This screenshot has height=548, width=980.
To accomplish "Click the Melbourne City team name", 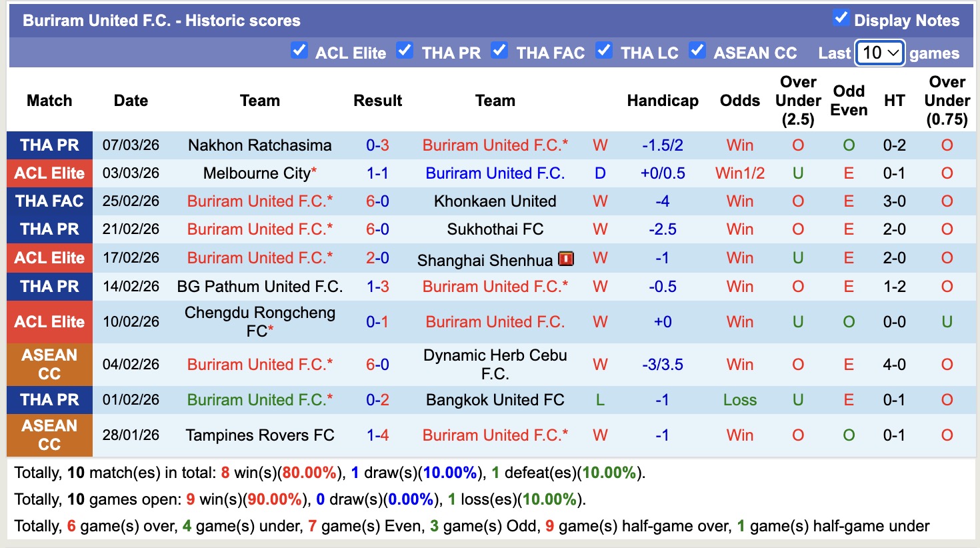I will click(x=259, y=173).
